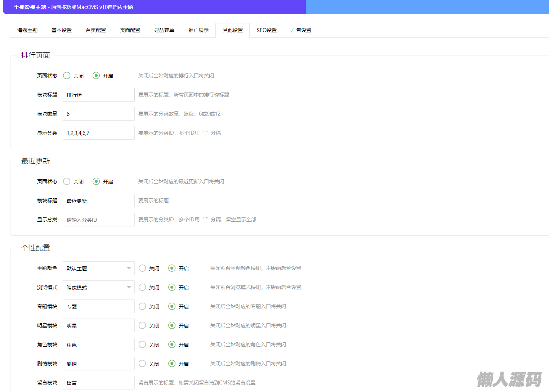Click the 角色模块 name input field
Image resolution: width=549 pixels, height=392 pixels.
98,344
